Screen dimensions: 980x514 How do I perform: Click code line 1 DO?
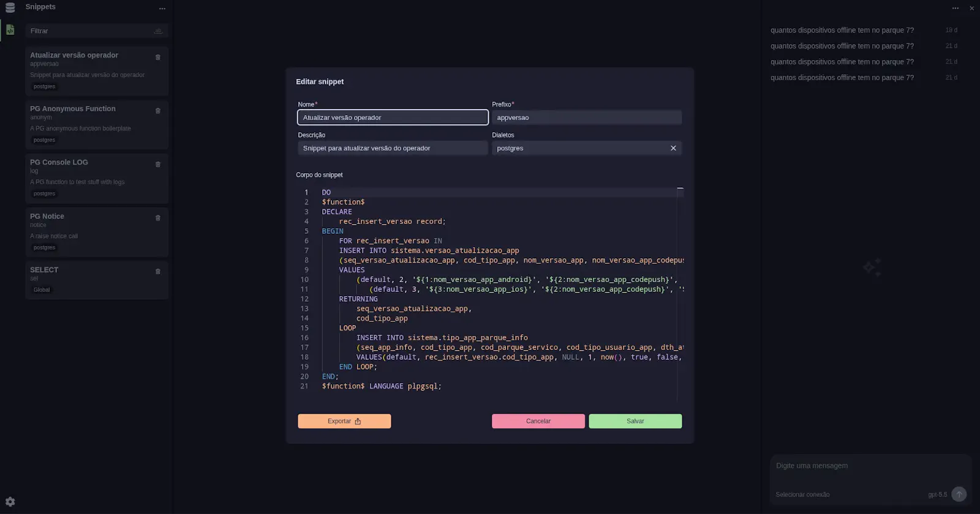326,192
